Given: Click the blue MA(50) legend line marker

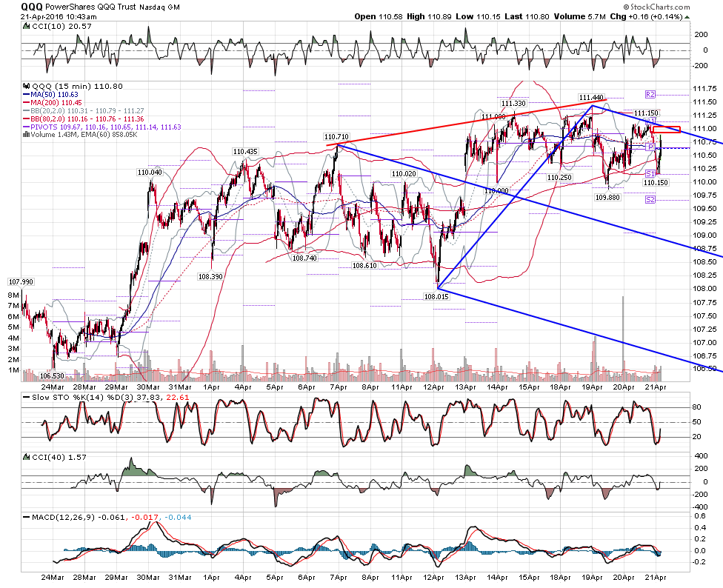Looking at the screenshot, I should [27, 95].
